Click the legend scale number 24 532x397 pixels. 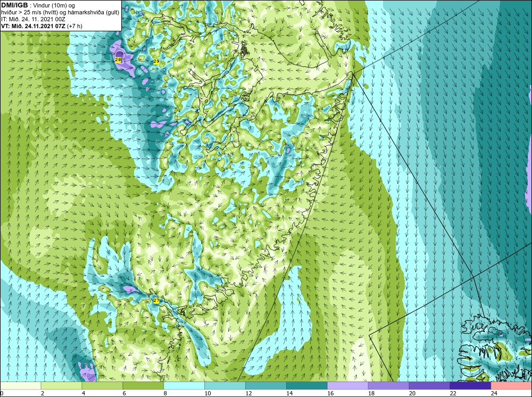pyautogui.click(x=494, y=393)
